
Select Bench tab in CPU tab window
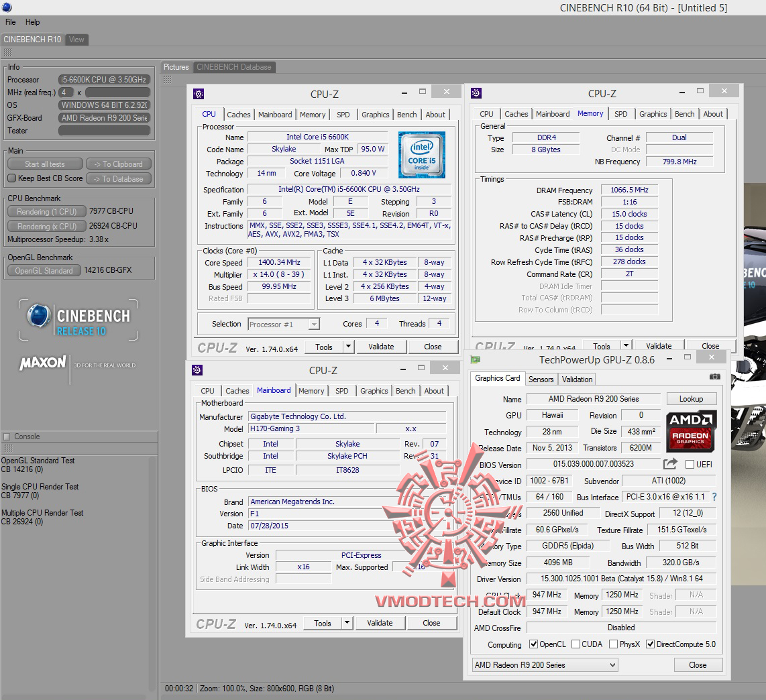coord(406,114)
